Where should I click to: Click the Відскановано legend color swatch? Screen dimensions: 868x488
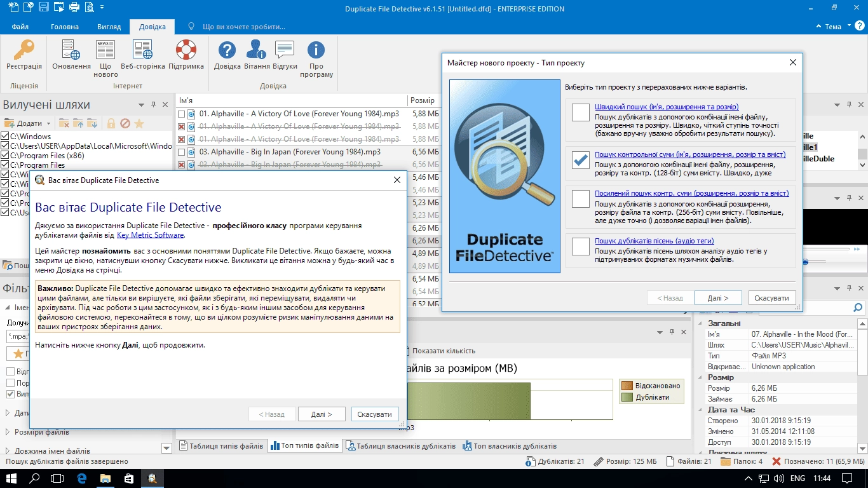[x=627, y=386]
